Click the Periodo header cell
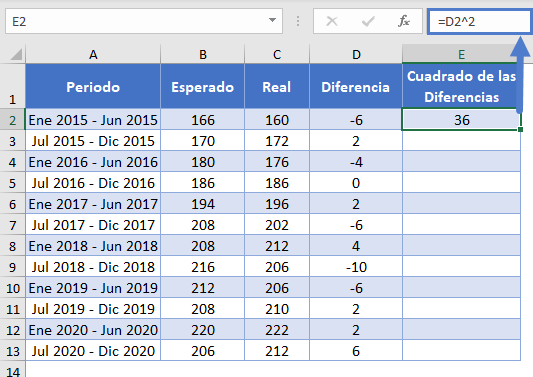Screen dimensions: 533x377 (93, 86)
